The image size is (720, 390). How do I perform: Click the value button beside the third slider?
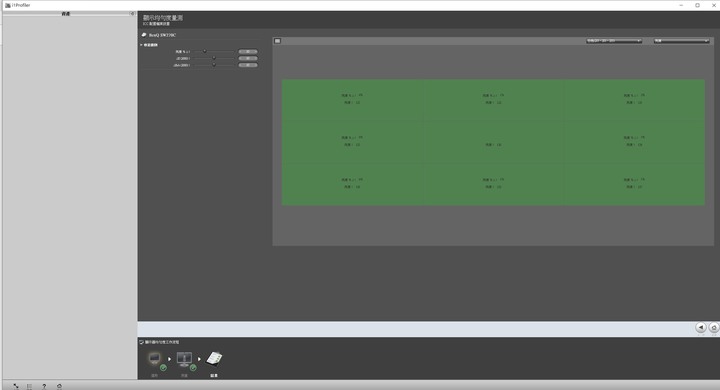[x=248, y=65]
